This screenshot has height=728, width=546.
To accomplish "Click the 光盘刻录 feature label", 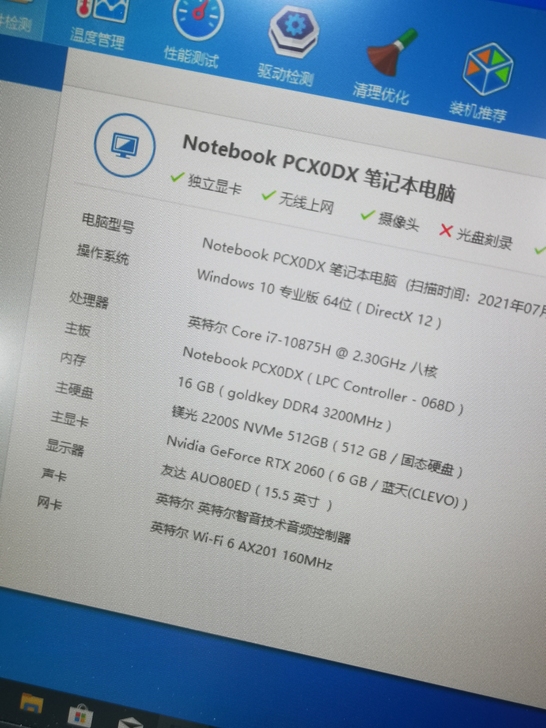I will click(x=484, y=239).
